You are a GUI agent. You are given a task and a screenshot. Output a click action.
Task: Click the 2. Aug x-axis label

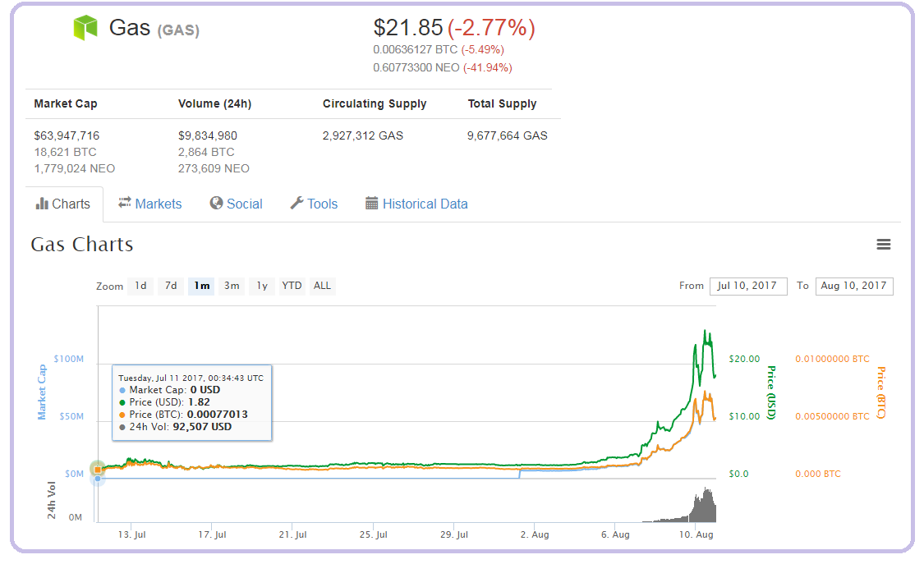pos(535,534)
